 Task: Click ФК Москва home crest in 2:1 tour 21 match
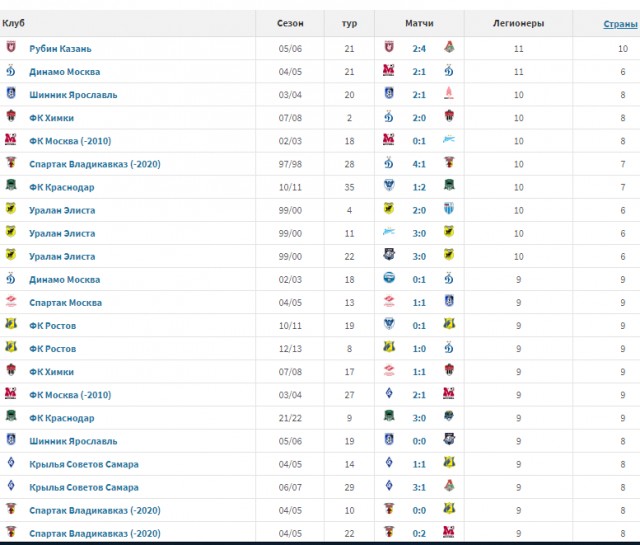coord(389,70)
